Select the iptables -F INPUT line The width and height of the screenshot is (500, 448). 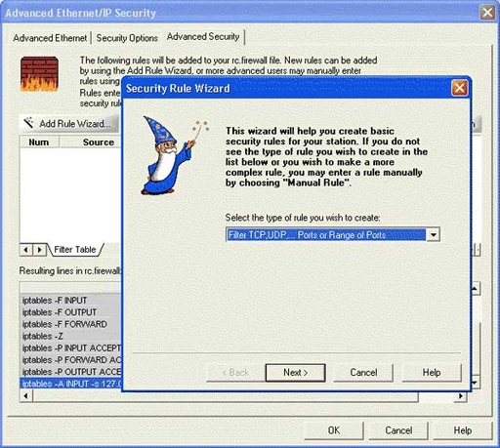point(70,300)
